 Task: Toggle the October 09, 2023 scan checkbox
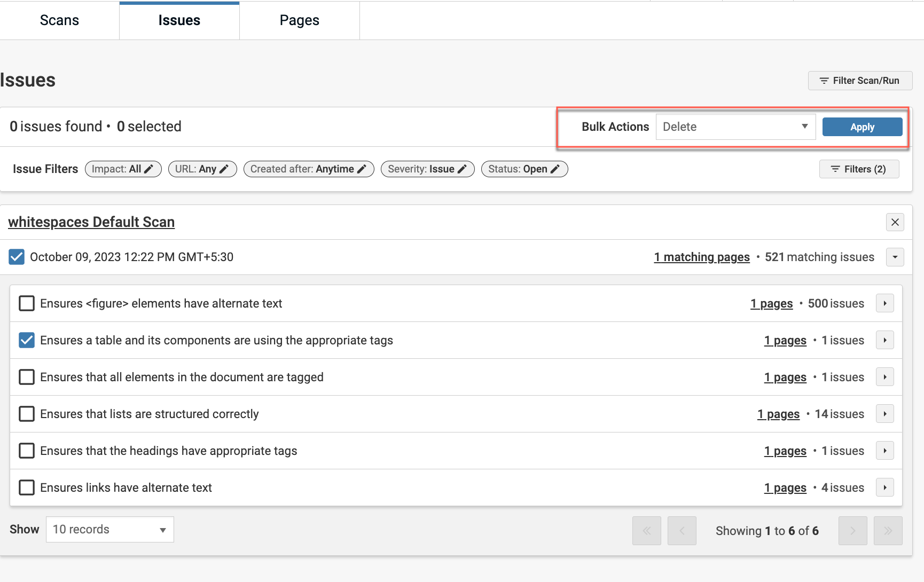pos(17,257)
